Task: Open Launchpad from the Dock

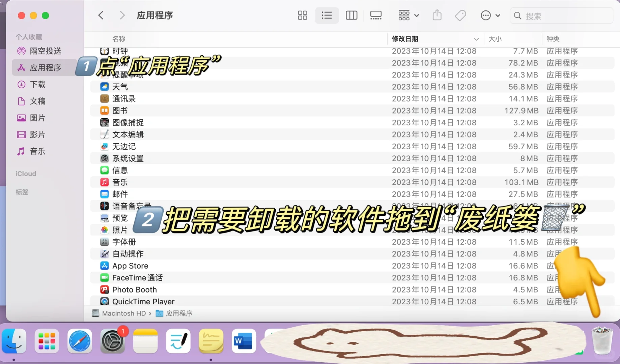Action: tap(47, 341)
